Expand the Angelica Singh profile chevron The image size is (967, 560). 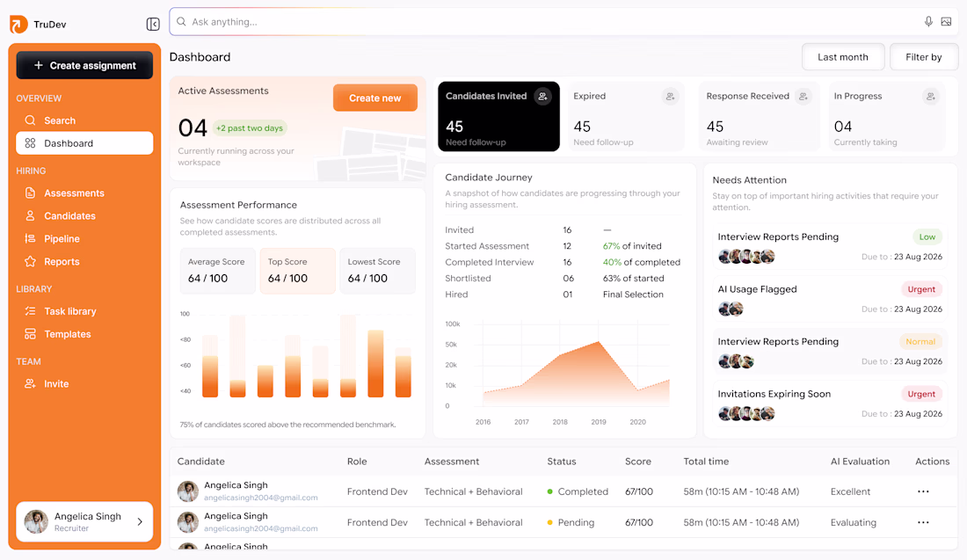pos(140,522)
